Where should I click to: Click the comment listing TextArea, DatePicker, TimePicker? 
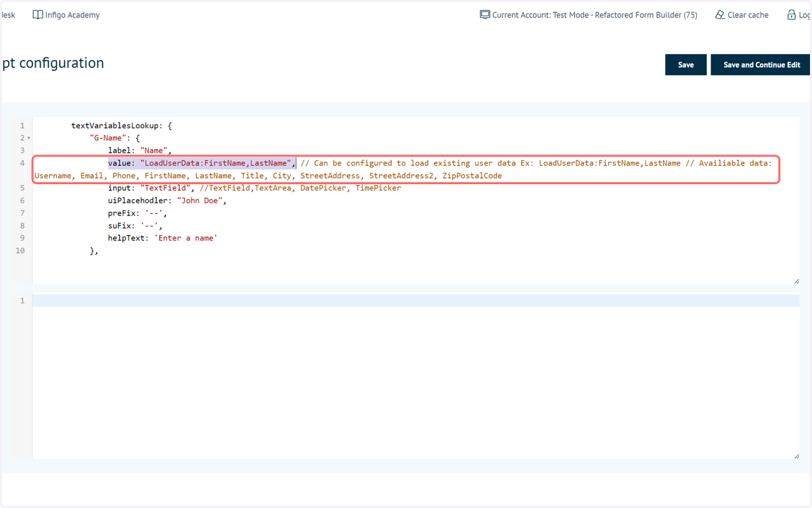300,188
